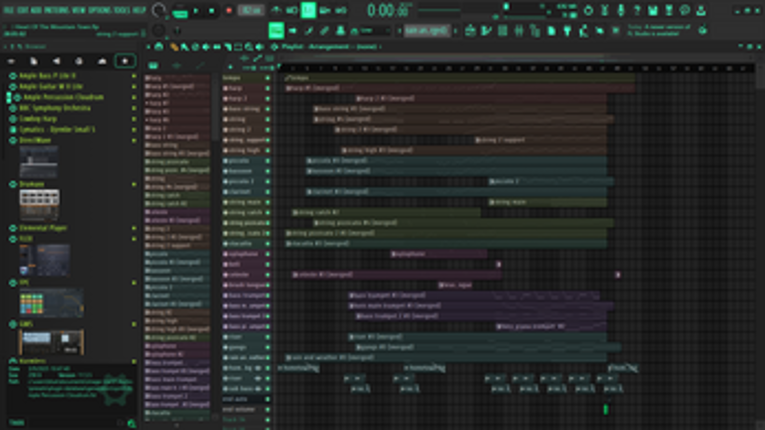
Task: Select the playlist slice tool
Action: (x=227, y=47)
